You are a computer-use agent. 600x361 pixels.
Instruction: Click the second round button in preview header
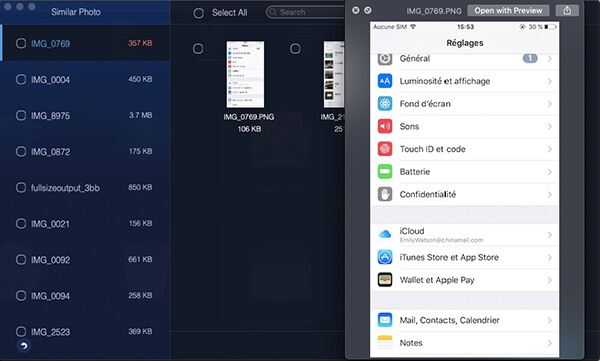pos(368,10)
